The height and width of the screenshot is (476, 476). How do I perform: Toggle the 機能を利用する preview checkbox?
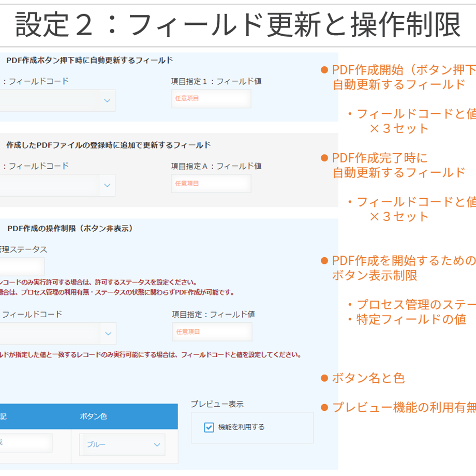(209, 427)
